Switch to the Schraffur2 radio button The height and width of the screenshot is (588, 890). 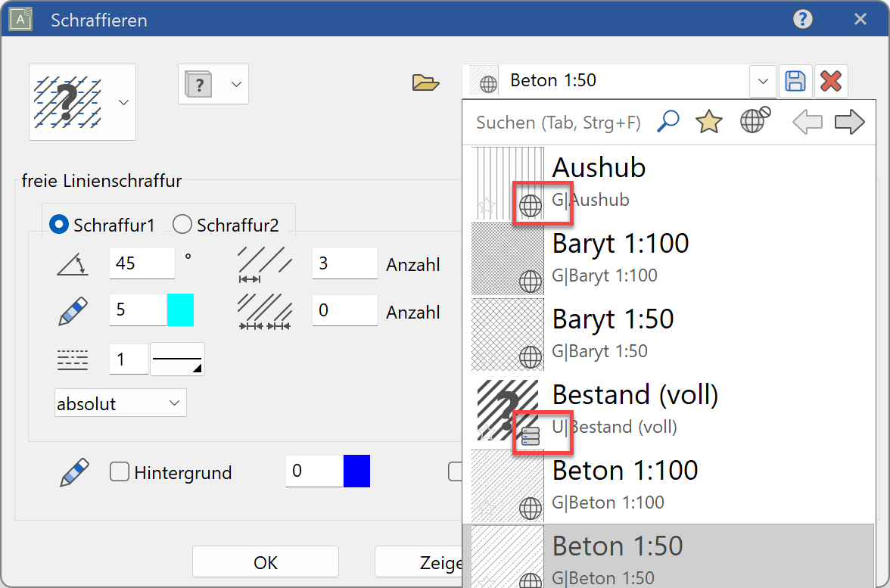[182, 225]
